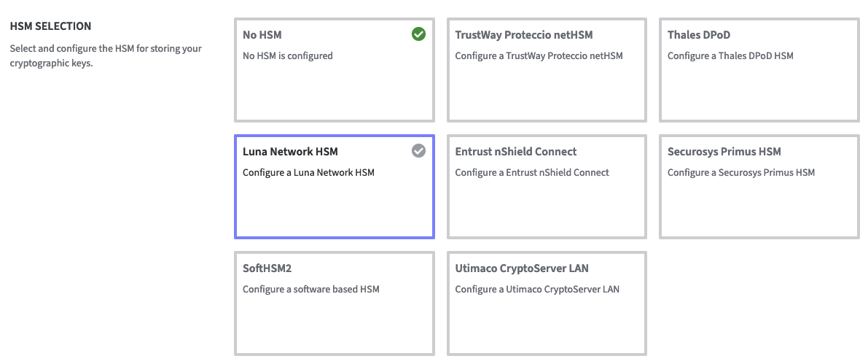Pick the Securosys Primus HSM title
868x364 pixels.
(724, 152)
